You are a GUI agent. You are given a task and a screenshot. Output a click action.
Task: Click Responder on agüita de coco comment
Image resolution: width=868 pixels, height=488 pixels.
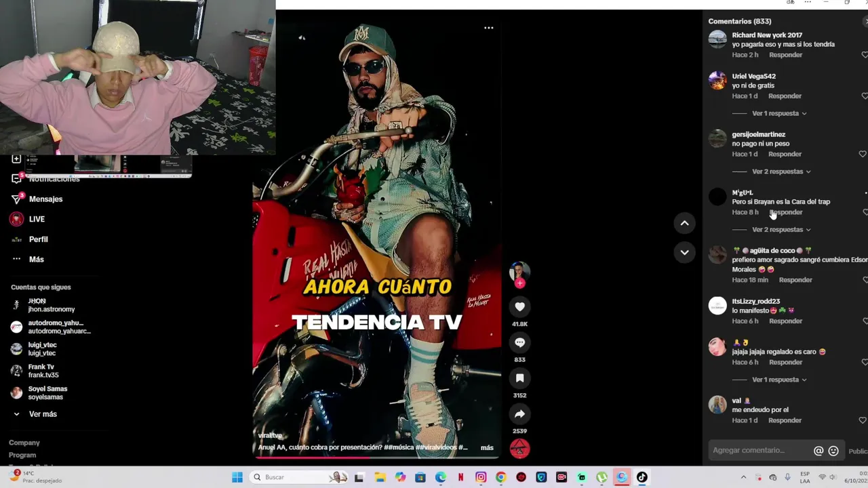795,280
